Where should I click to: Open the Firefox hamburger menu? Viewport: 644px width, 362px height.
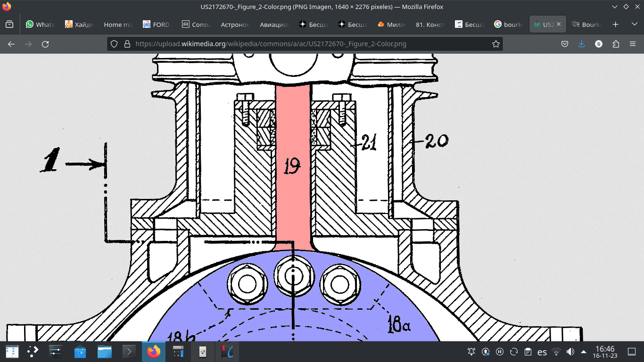pyautogui.click(x=632, y=44)
